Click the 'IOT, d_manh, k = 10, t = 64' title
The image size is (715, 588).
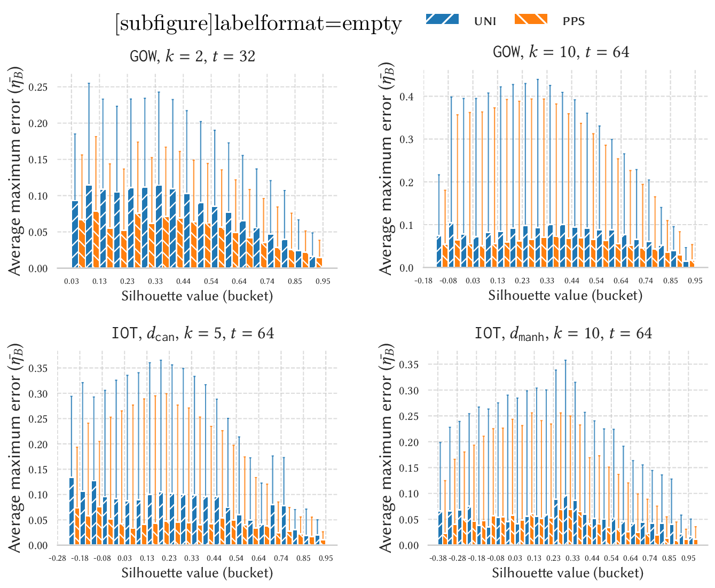click(563, 334)
